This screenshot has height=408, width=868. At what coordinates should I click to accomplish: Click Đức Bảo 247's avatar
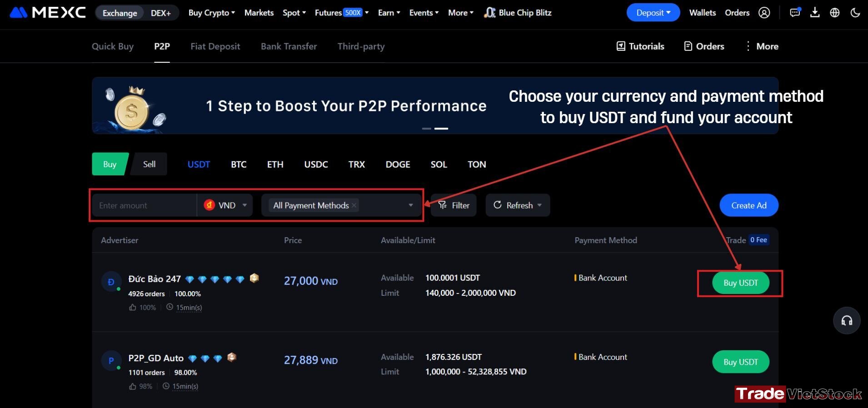click(111, 282)
